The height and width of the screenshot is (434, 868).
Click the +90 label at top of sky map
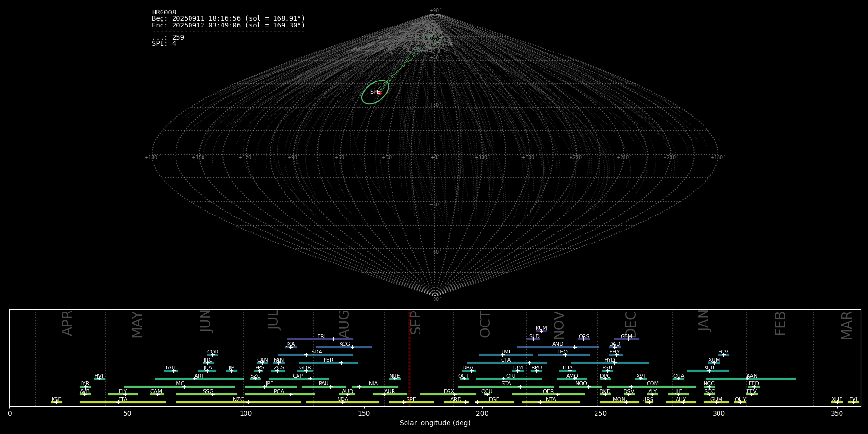434,11
